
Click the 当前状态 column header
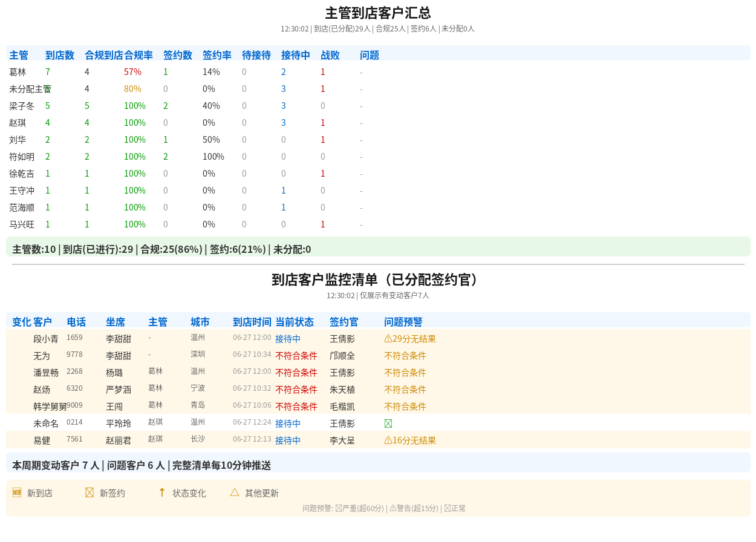tap(295, 322)
